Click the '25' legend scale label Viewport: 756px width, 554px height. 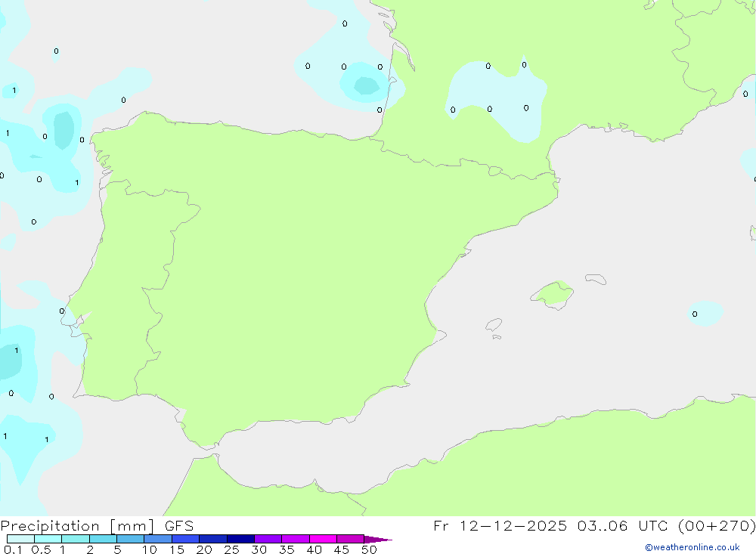[231, 549]
